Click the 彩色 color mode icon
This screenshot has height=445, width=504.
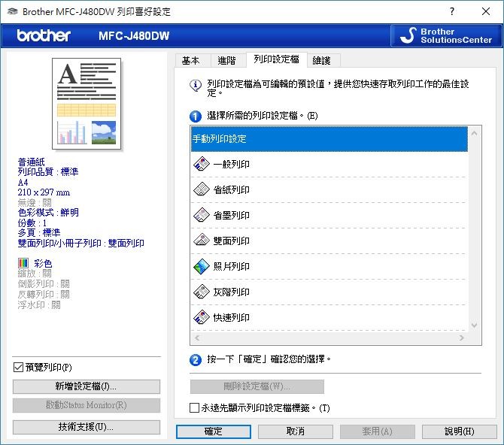(23, 263)
